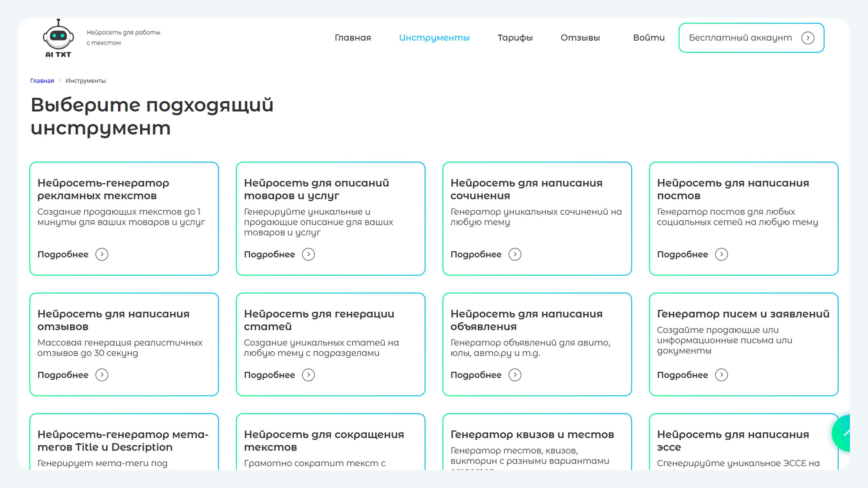Open the Отзывы navigation link

pos(580,38)
